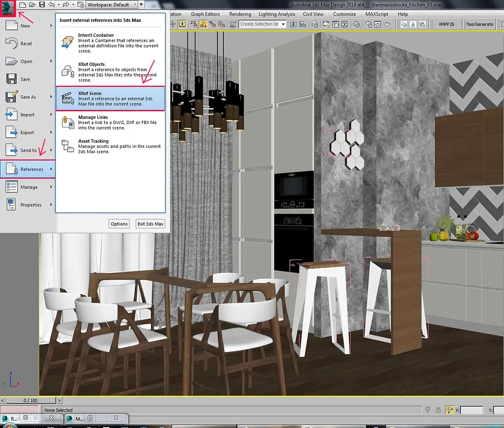Open Asset Tracking from the submenu
This screenshot has width=504, height=428.
click(110, 146)
